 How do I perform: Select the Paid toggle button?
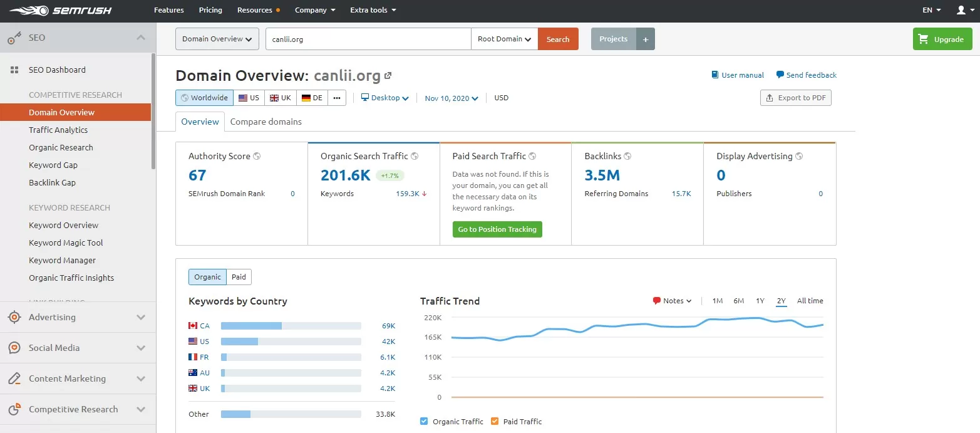click(239, 277)
